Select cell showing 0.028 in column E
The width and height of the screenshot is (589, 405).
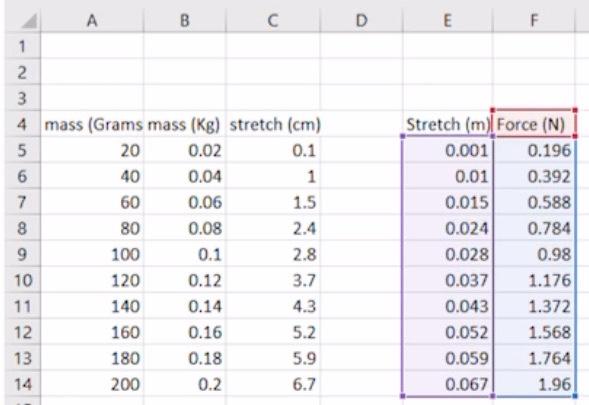[x=447, y=254]
